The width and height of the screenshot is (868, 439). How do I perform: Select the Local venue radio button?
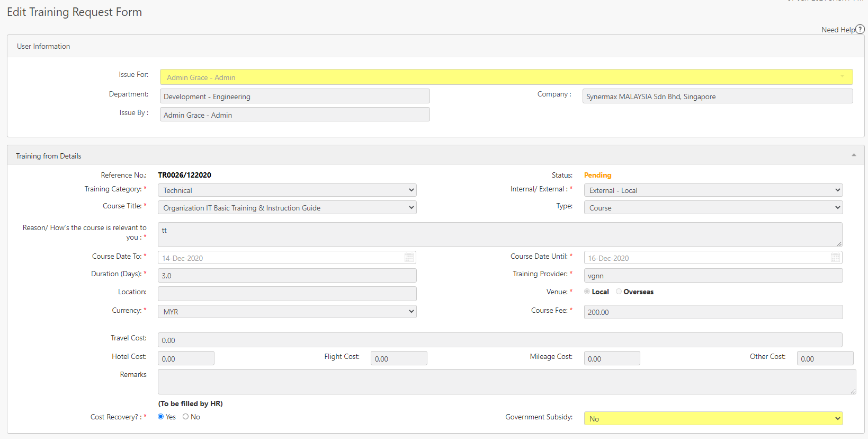click(587, 292)
